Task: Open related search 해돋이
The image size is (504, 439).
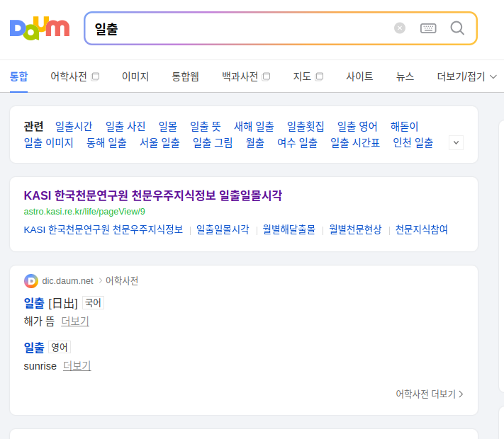Action: point(404,126)
